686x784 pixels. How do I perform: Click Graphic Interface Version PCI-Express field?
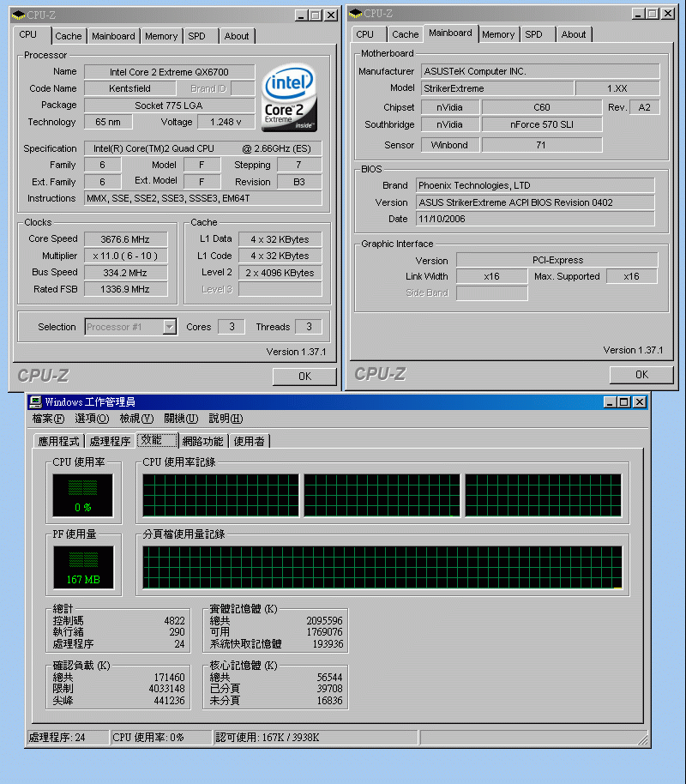pyautogui.click(x=557, y=260)
